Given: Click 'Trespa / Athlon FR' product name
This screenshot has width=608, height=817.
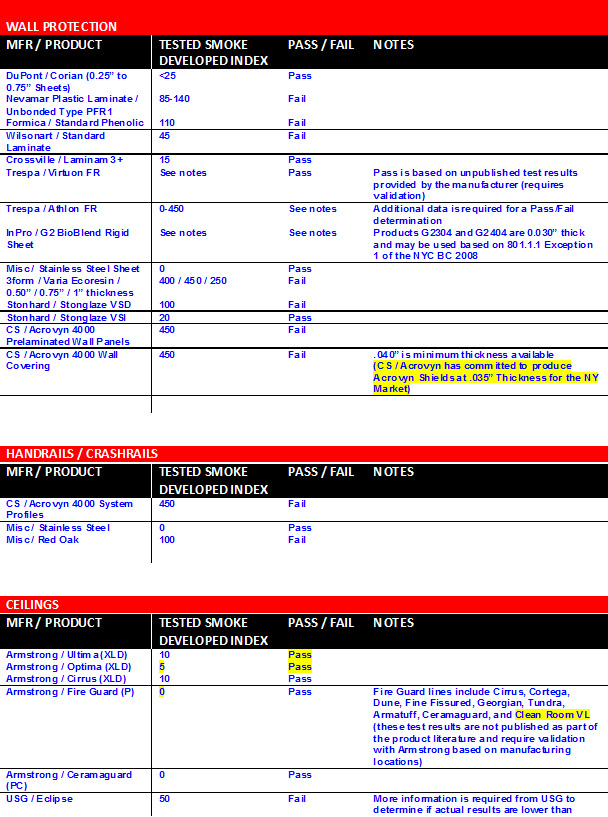Looking at the screenshot, I should tap(52, 209).
